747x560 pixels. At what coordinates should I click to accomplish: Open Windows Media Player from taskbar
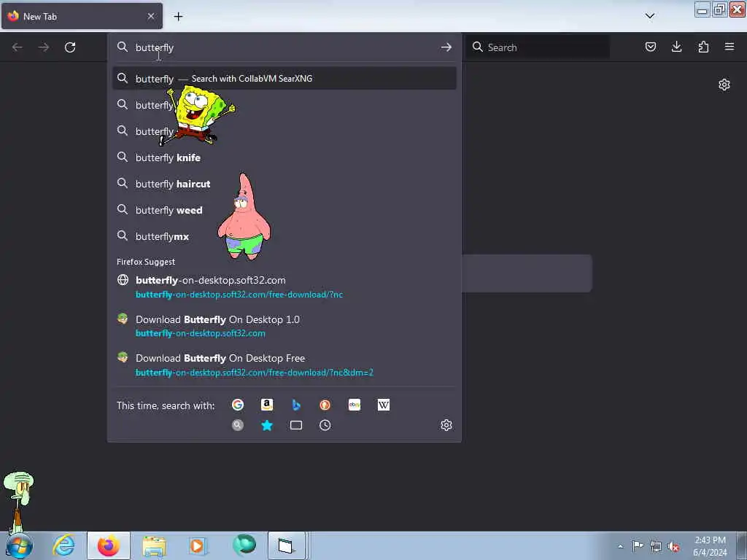coord(197,545)
